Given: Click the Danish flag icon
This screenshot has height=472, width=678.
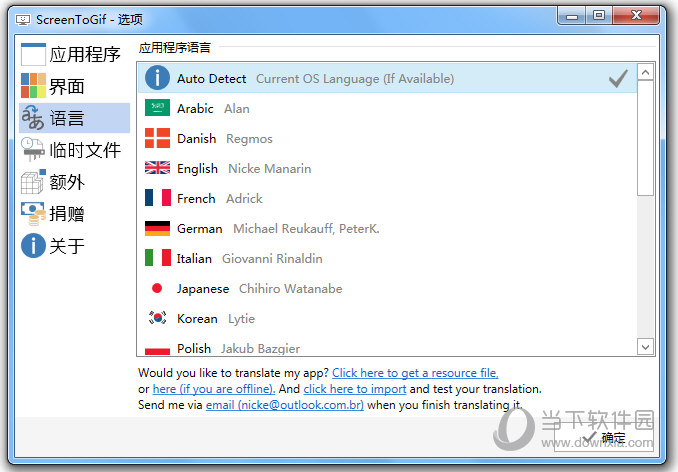Looking at the screenshot, I should point(157,138).
